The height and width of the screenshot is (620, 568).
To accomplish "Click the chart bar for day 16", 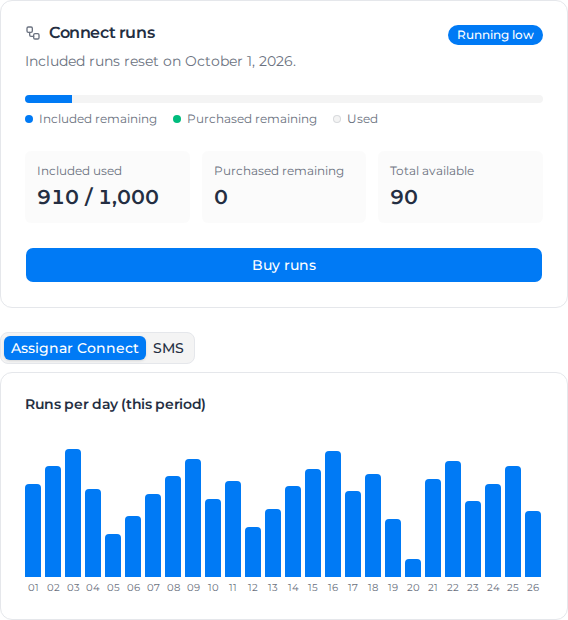I will (x=333, y=514).
